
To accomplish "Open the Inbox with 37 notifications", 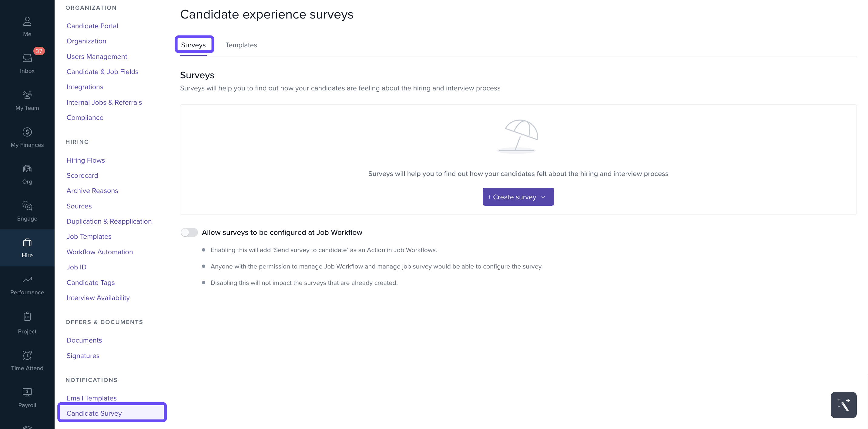I will (27, 59).
